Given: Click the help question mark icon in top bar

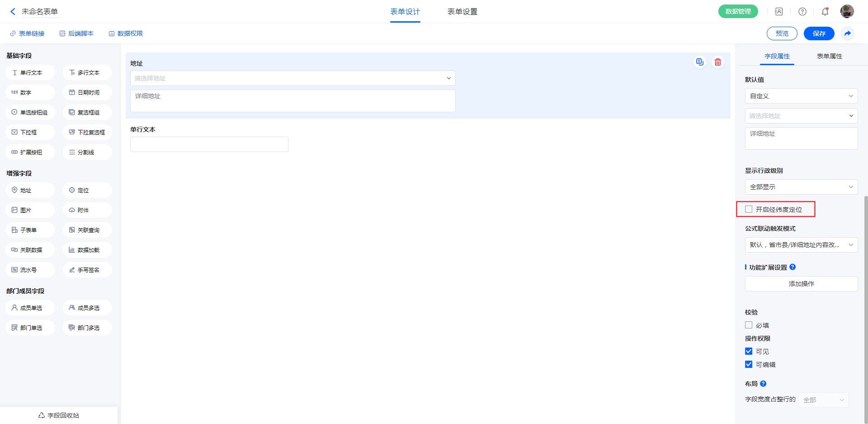Looking at the screenshot, I should (802, 12).
